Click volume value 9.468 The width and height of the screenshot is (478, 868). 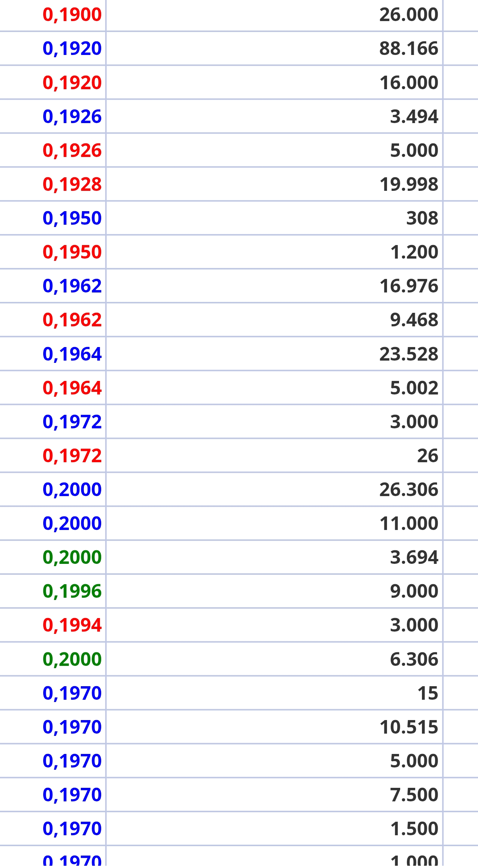point(414,320)
